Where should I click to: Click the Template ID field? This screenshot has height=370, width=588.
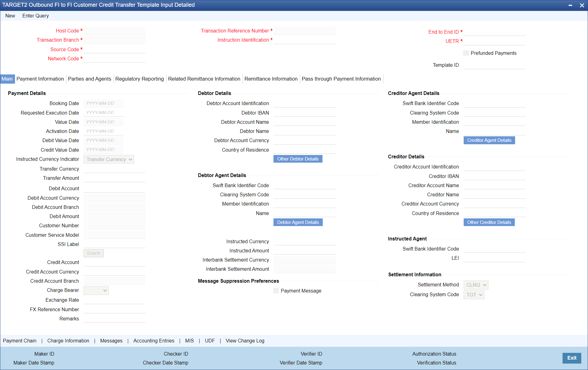[x=495, y=65]
